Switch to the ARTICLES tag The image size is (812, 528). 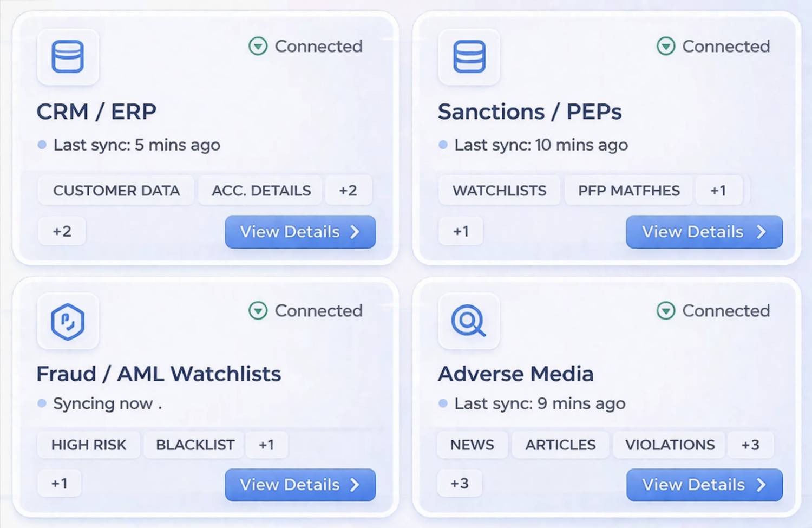pyautogui.click(x=560, y=445)
